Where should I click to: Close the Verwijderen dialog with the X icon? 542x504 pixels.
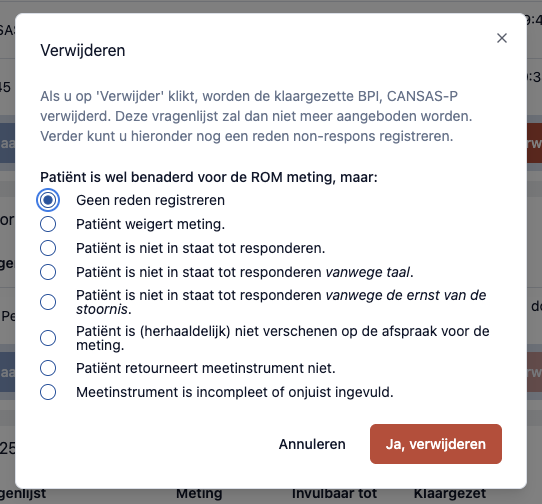(502, 38)
